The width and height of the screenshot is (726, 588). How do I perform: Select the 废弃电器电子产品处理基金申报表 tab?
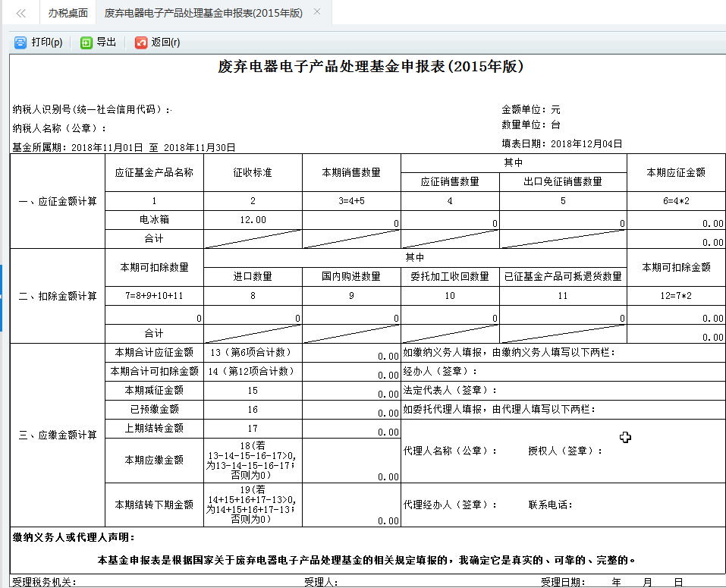201,12
